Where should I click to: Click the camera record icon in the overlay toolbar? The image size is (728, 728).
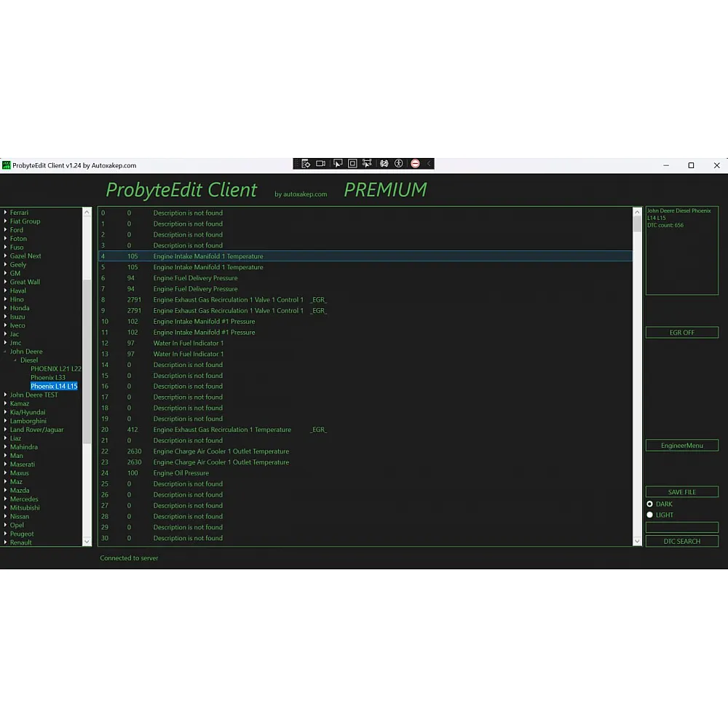[320, 164]
